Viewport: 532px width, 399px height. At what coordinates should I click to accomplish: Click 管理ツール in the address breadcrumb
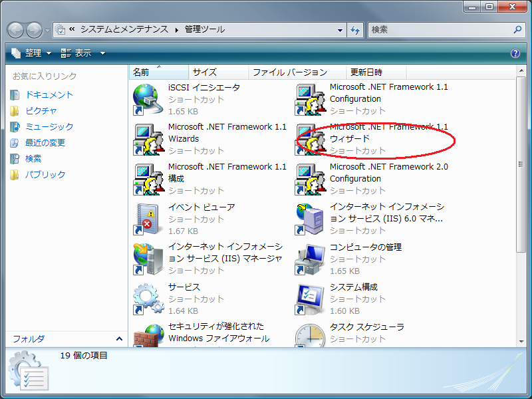click(205, 29)
